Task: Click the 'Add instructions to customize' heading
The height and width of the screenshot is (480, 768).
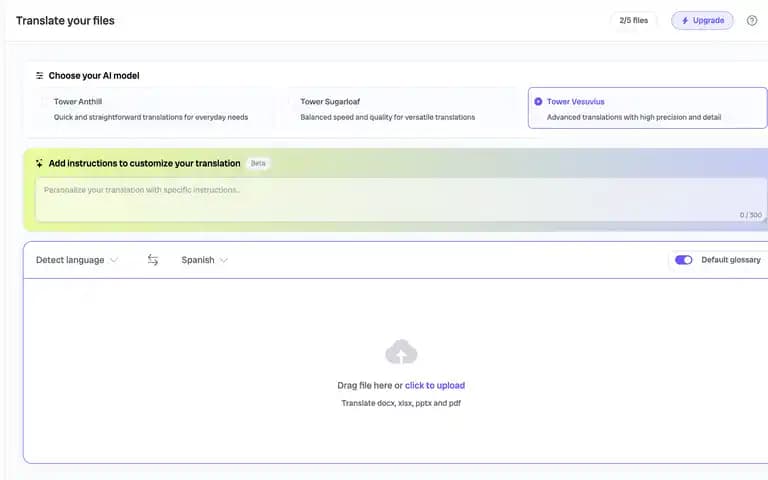Action: click(x=144, y=163)
